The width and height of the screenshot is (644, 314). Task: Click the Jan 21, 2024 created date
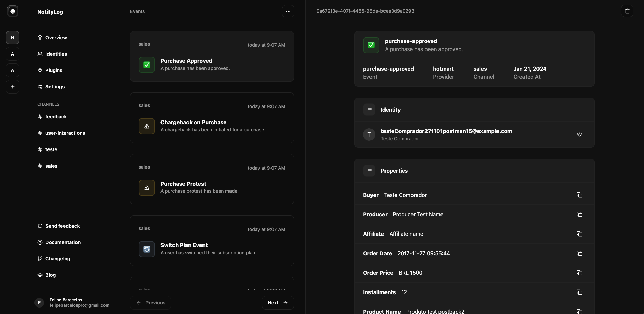click(530, 69)
